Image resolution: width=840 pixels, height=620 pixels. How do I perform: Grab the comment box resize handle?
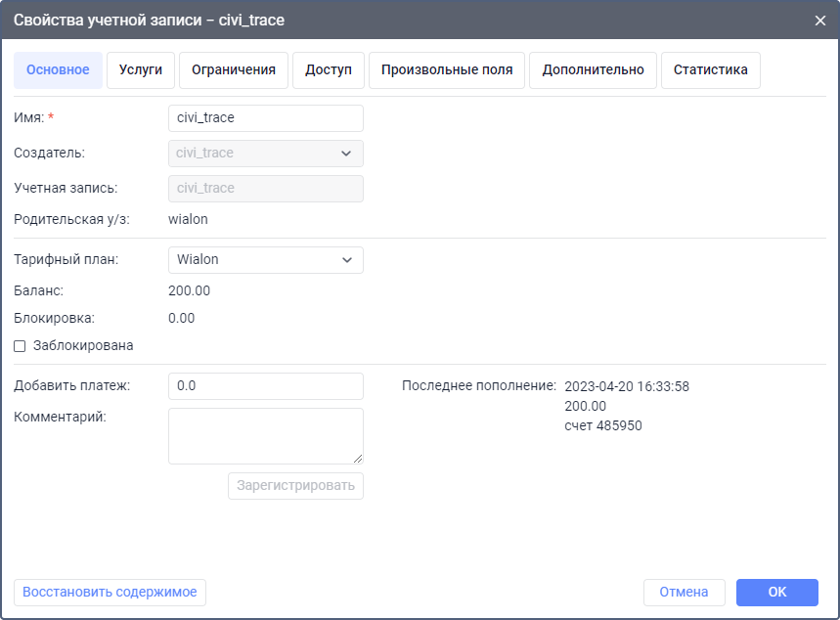tap(358, 458)
